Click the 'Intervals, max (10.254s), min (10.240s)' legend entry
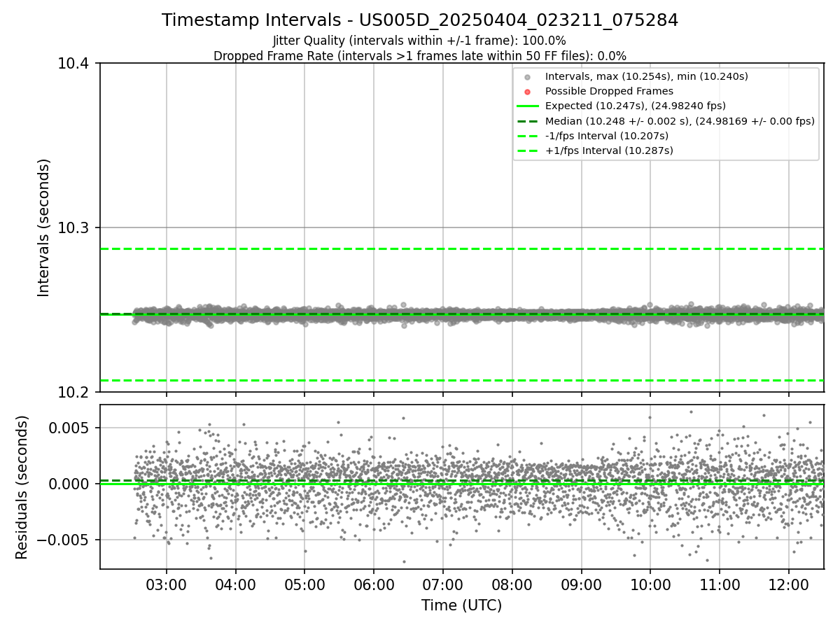The width and height of the screenshot is (840, 630). (647, 76)
